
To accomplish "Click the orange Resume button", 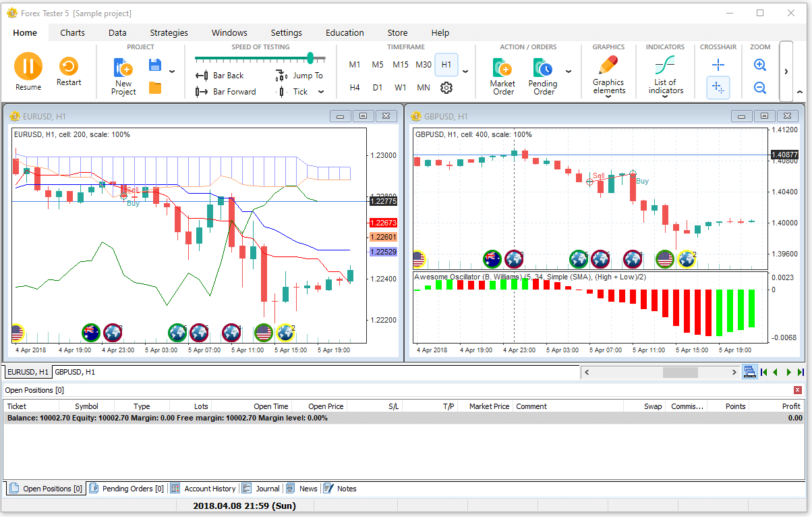I will point(28,67).
